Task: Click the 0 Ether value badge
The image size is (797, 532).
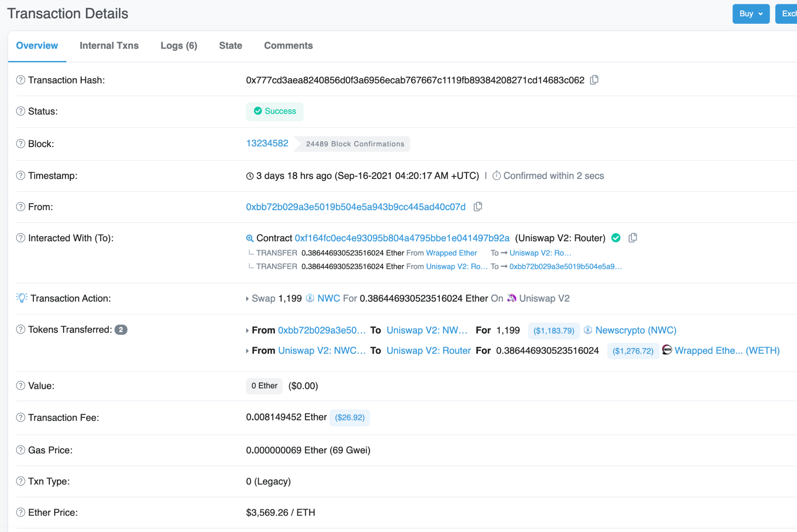Action: pyautogui.click(x=264, y=386)
